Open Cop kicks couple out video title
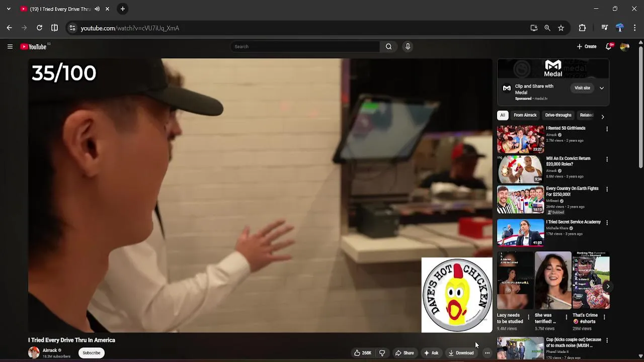The image size is (644, 362). pyautogui.click(x=574, y=342)
